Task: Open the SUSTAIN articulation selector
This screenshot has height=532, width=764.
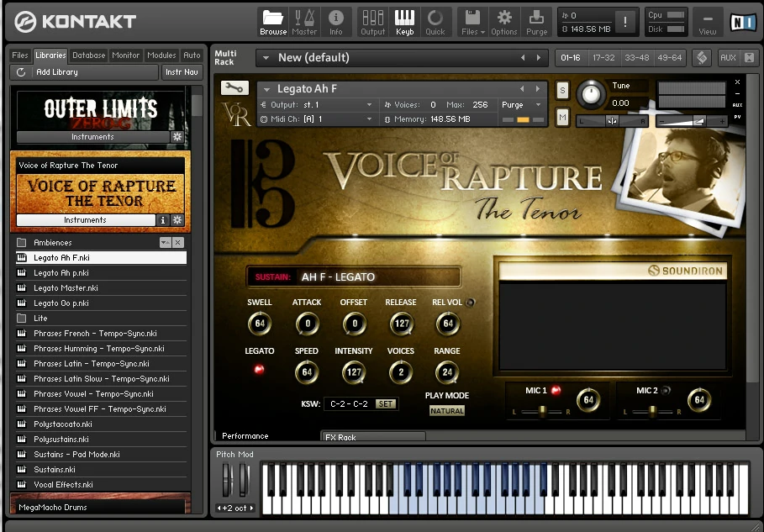Action: 354,277
